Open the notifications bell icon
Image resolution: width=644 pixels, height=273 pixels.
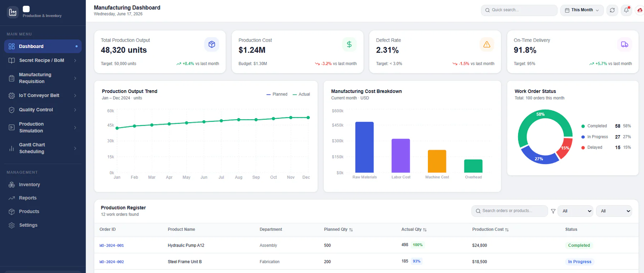[626, 10]
